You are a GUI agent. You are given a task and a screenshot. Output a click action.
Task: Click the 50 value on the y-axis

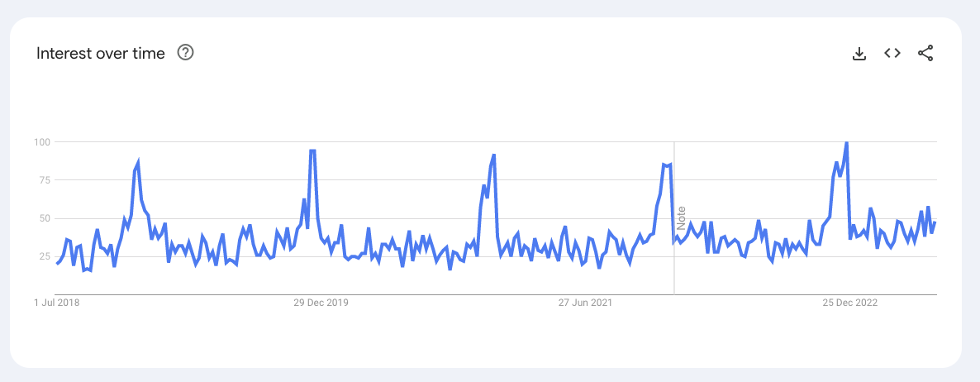point(45,218)
